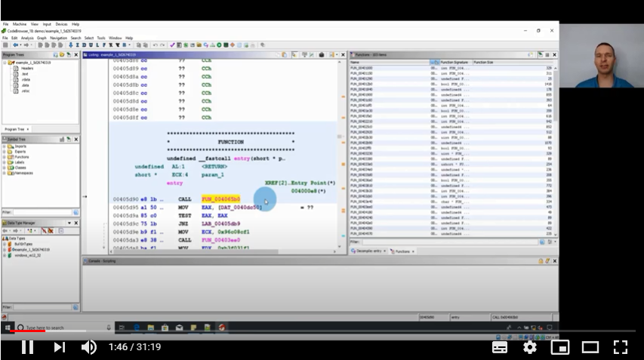The height and width of the screenshot is (360, 644).
Task: Mute the video with the speaker icon
Action: point(89,347)
